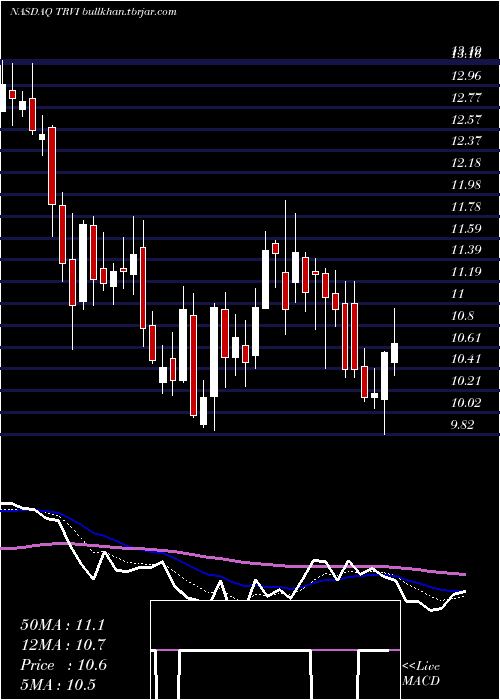The image size is (500, 700).
Task: Click the last white candlestick on the chart
Action: point(395,353)
